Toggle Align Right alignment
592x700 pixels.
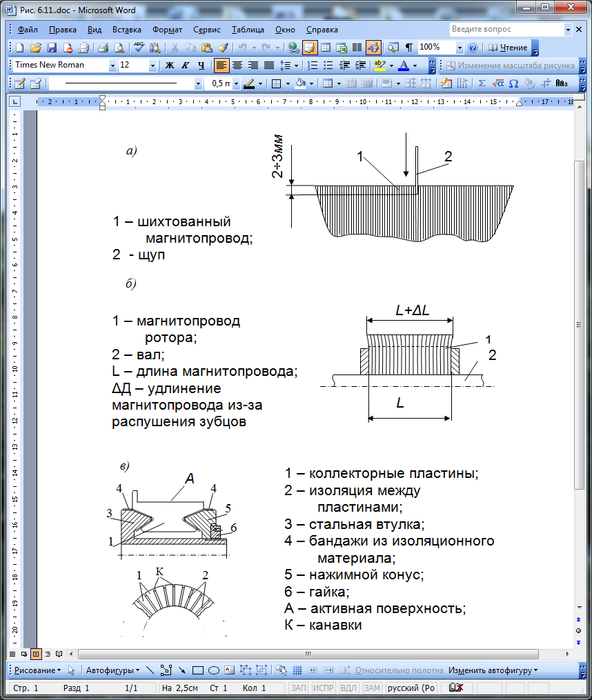pyautogui.click(x=253, y=66)
